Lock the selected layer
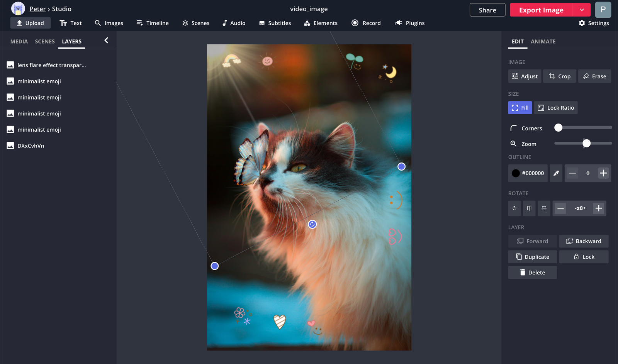Screen dimensions: 618x364 coord(584,257)
